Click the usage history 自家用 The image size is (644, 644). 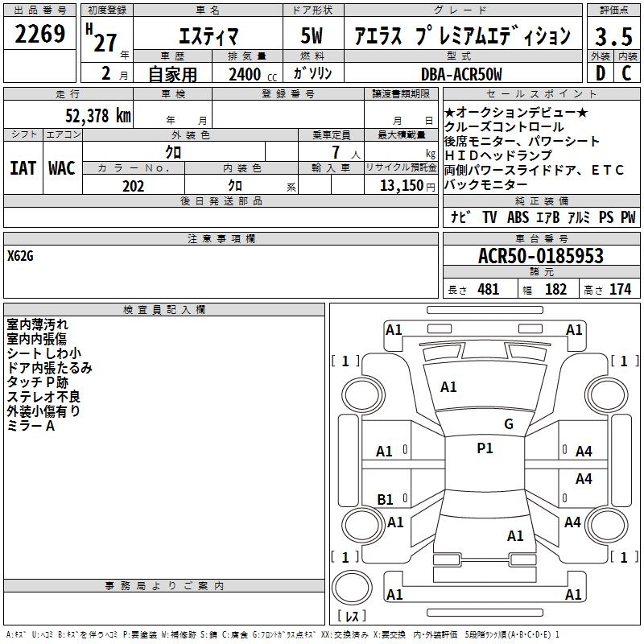pos(172,74)
